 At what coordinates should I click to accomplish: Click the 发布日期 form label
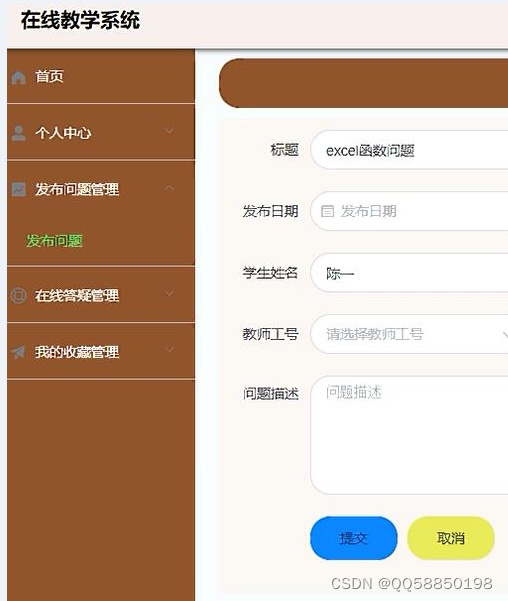click(x=270, y=211)
